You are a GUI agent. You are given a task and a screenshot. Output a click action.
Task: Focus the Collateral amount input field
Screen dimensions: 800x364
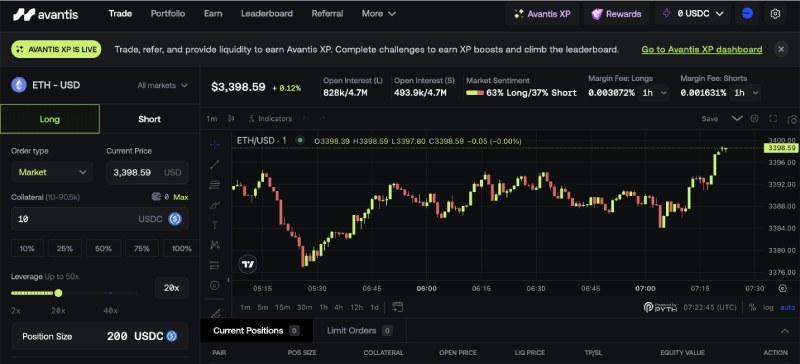(x=100, y=219)
